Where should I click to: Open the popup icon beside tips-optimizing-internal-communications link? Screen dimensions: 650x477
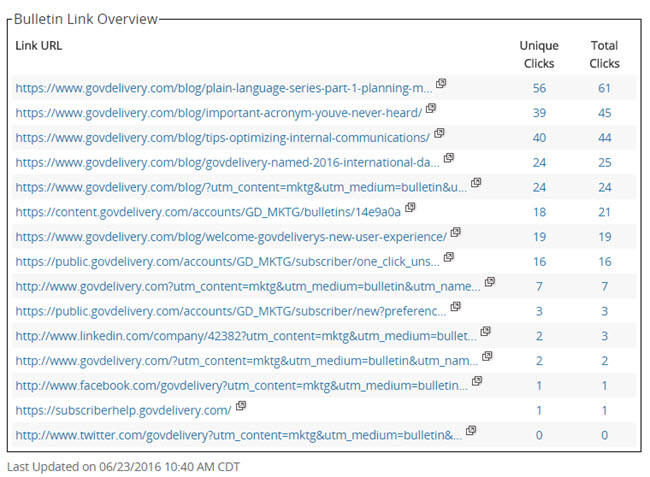pos(439,133)
